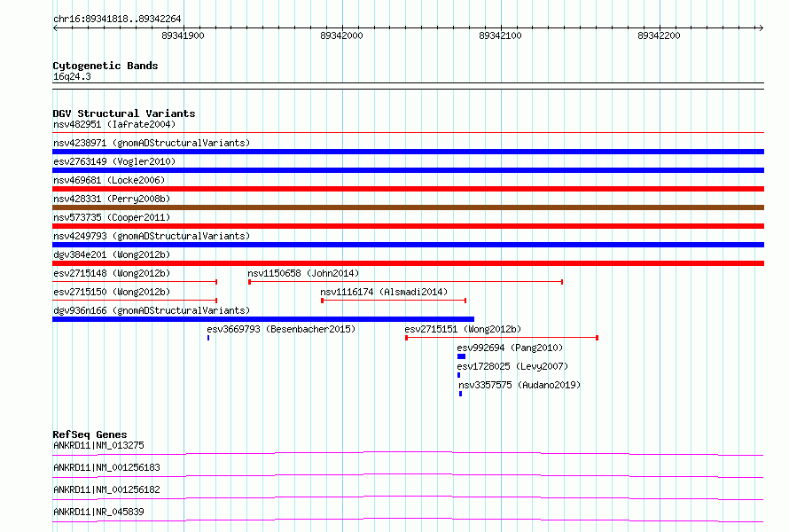This screenshot has height=532, width=789.
Task: Click the 16q24.3 band label
Action: (72, 76)
